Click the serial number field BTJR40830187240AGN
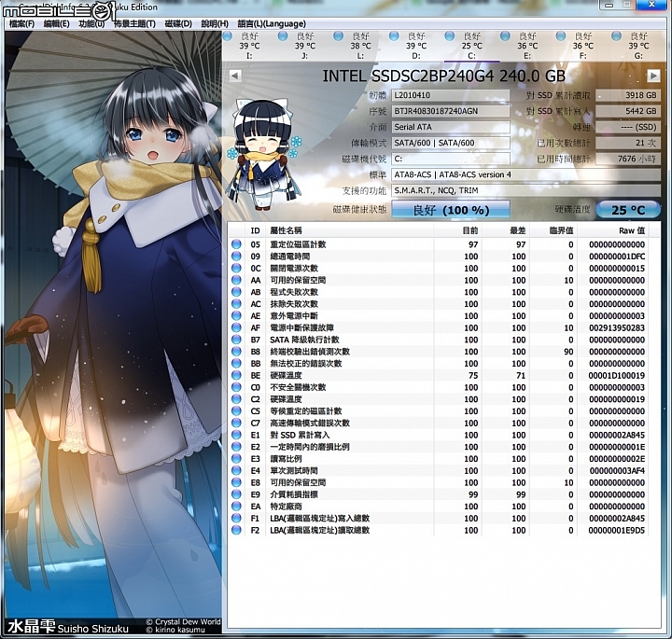 click(x=451, y=111)
